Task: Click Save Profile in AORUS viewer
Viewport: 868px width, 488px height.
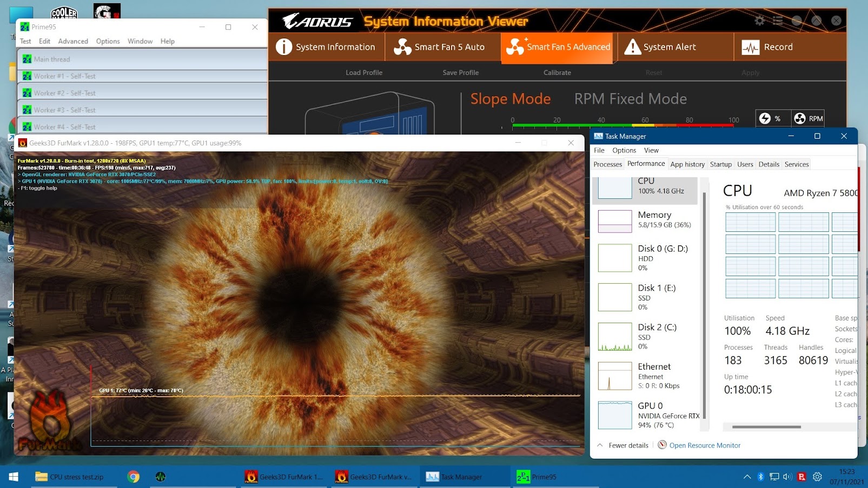Action: point(461,72)
